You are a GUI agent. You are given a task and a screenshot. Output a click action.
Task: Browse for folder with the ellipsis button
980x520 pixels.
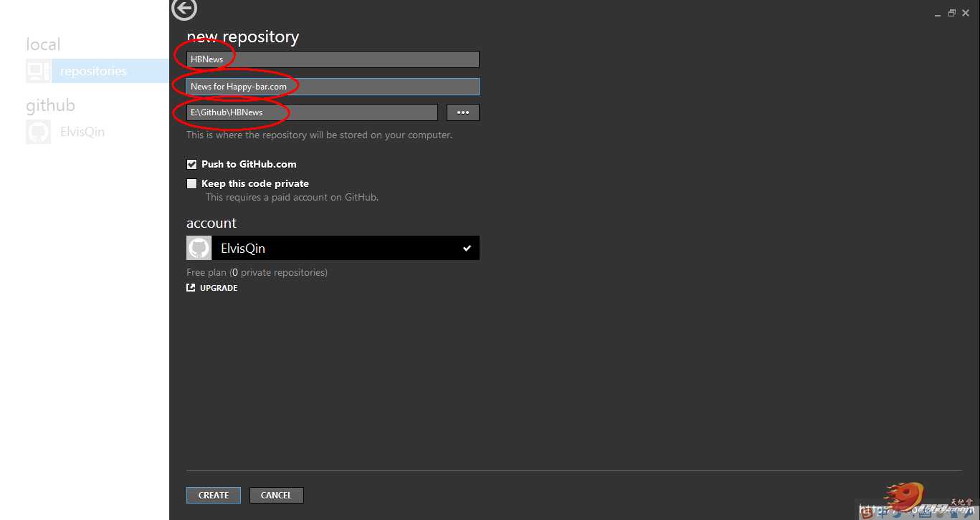click(463, 112)
